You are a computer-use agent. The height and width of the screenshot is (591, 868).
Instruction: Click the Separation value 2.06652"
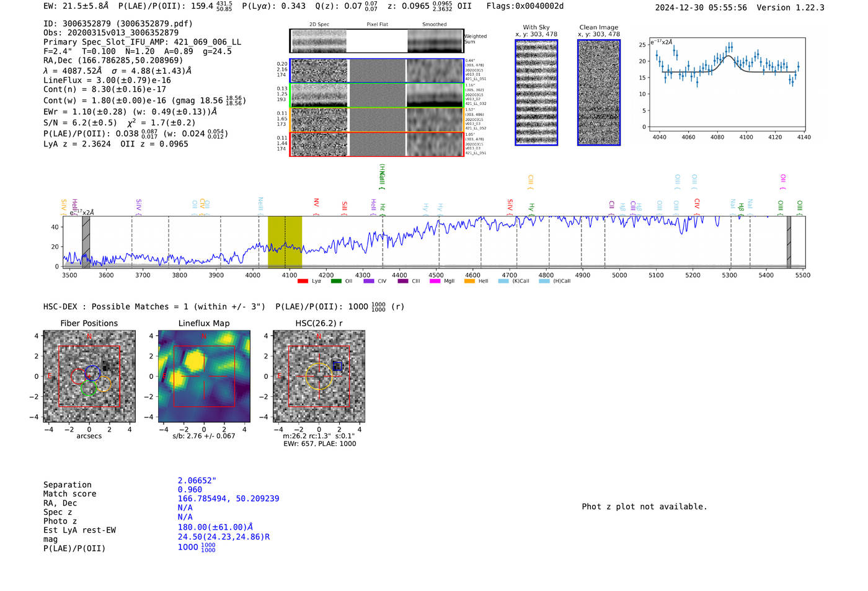(x=197, y=481)
